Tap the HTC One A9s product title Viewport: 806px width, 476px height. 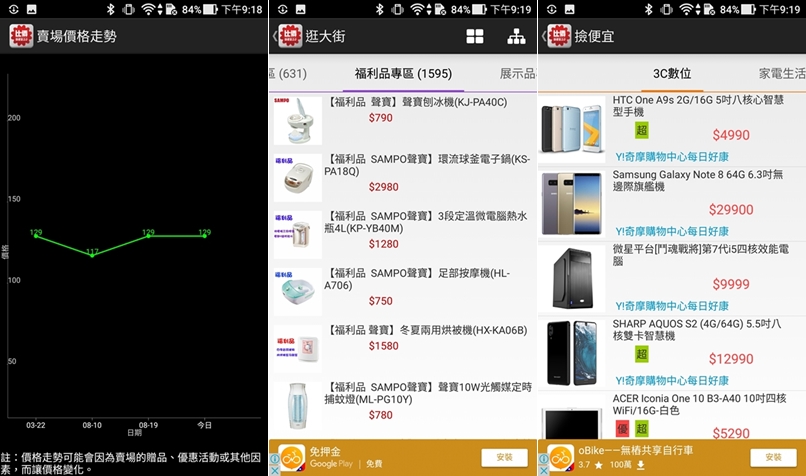tap(698, 106)
